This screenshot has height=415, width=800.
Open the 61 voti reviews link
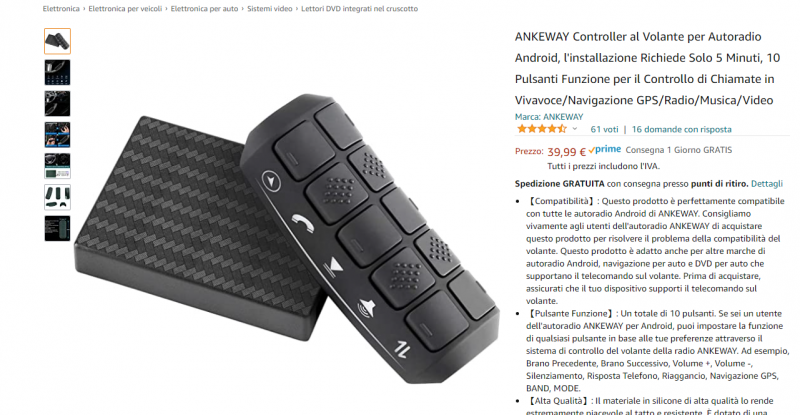[604, 129]
